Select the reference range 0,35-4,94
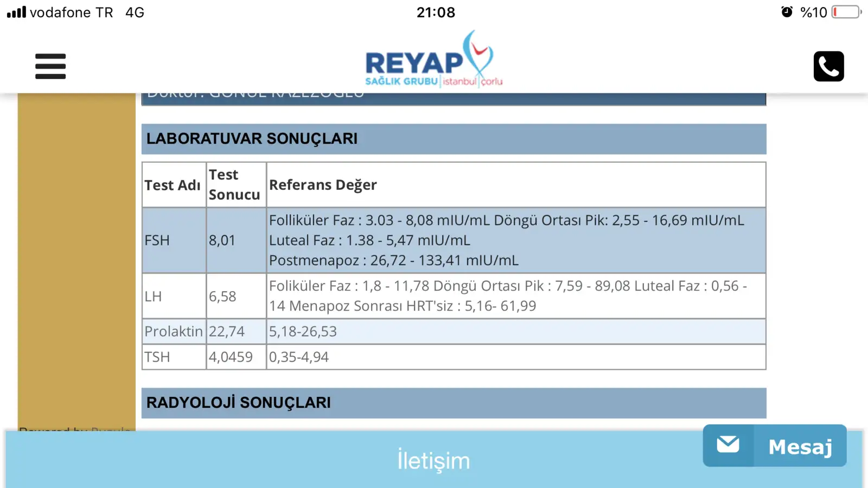This screenshot has width=868, height=488. pos(299,357)
